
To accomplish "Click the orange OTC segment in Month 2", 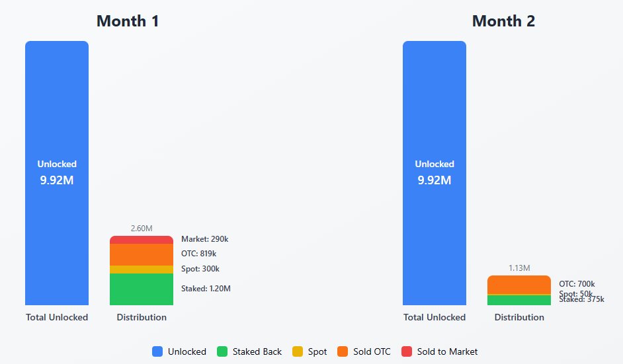I will [x=519, y=285].
